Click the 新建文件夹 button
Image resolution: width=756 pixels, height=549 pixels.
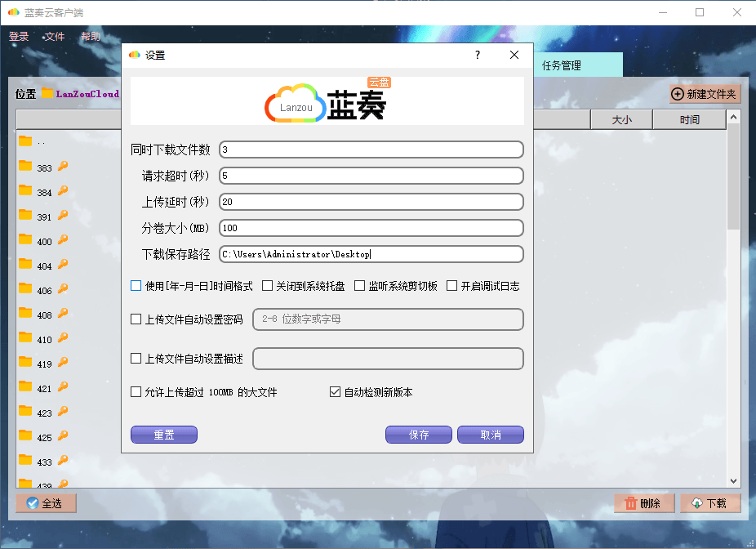pyautogui.click(x=705, y=94)
